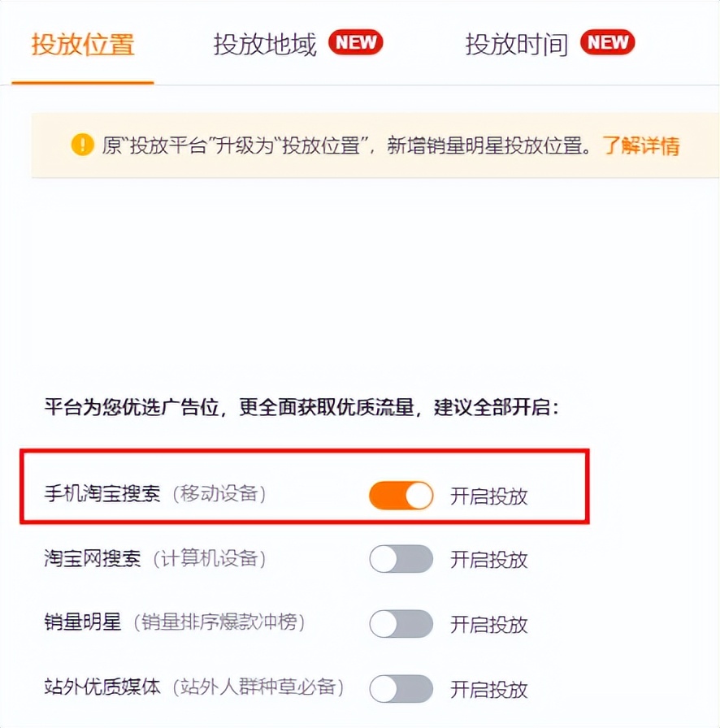Click the NEW badge next to 投放地域
The height and width of the screenshot is (728, 720).
click(x=355, y=42)
